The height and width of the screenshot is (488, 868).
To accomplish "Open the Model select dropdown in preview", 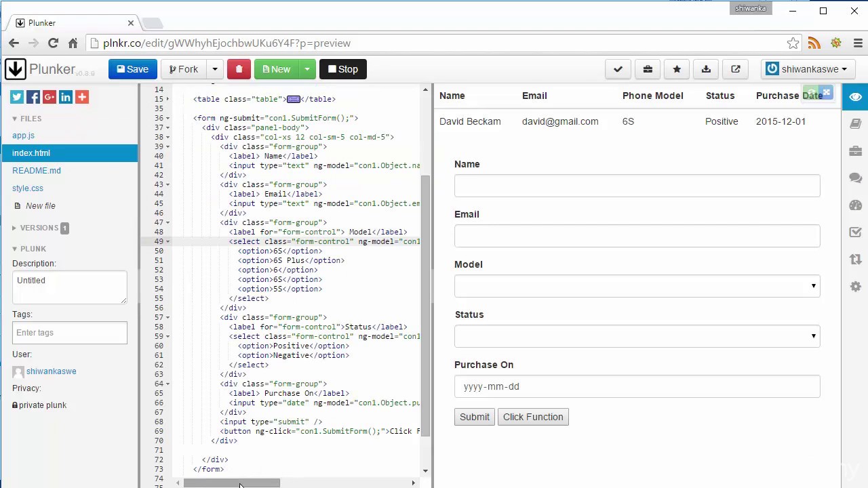I will point(637,286).
